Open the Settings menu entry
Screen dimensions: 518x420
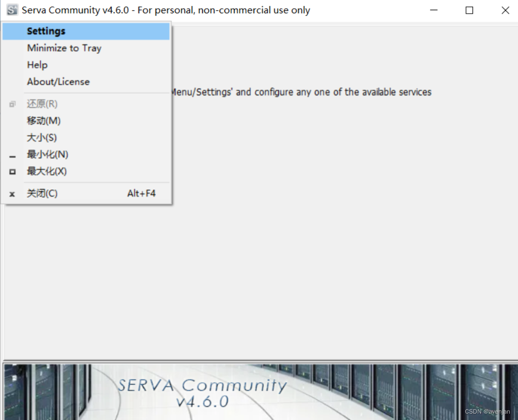pyautogui.click(x=86, y=31)
